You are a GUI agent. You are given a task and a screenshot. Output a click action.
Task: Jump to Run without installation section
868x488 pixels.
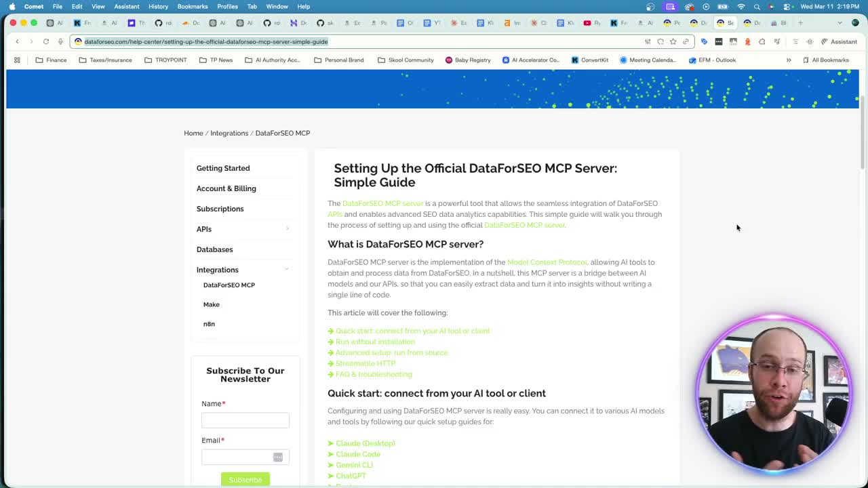click(375, 342)
